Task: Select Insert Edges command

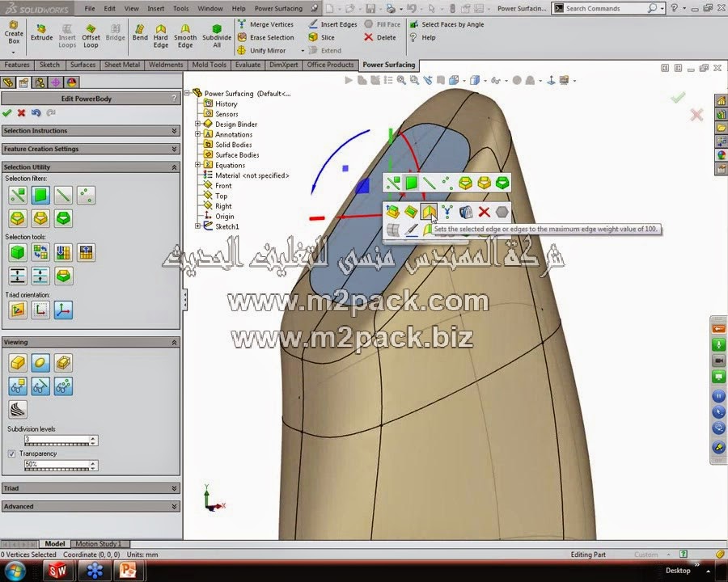Action: pyautogui.click(x=333, y=24)
